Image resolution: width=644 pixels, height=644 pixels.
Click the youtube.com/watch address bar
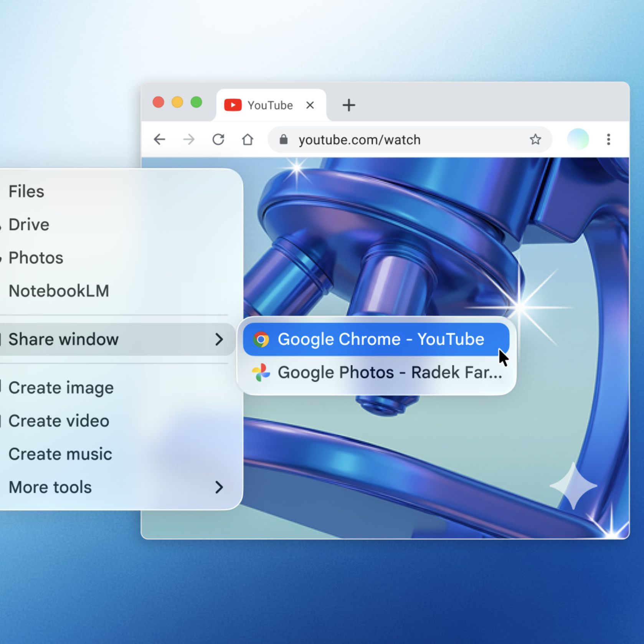(x=410, y=139)
